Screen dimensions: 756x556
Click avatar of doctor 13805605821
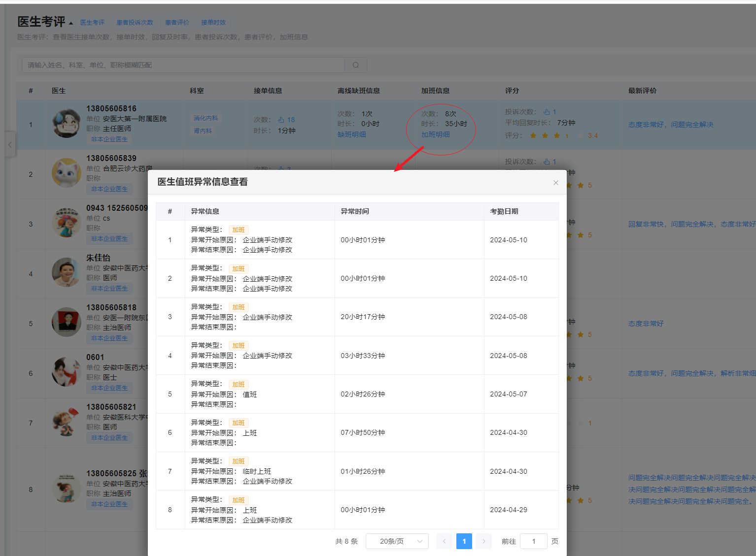click(67, 422)
